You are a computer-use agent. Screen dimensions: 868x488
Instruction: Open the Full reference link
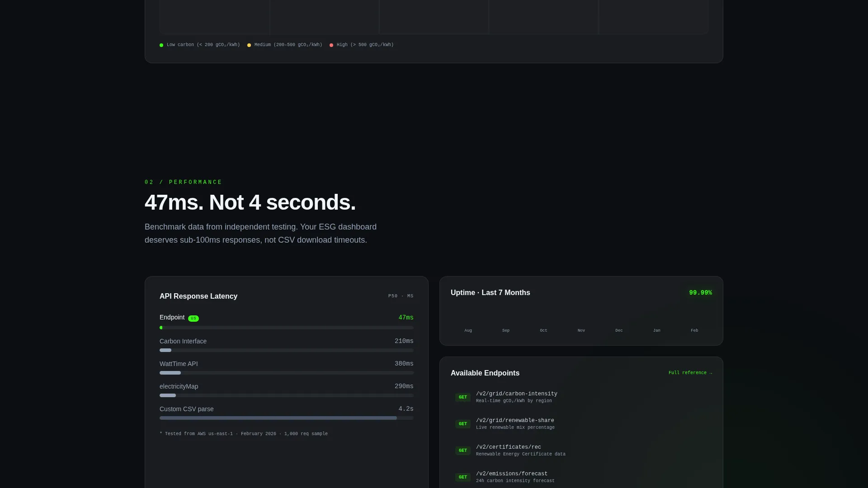690,373
